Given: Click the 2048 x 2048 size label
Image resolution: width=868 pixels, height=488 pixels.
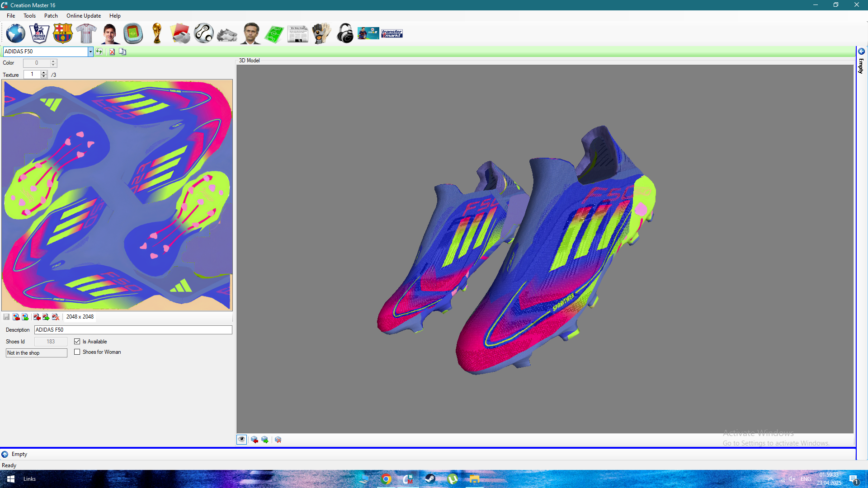Looking at the screenshot, I should pyautogui.click(x=80, y=317).
